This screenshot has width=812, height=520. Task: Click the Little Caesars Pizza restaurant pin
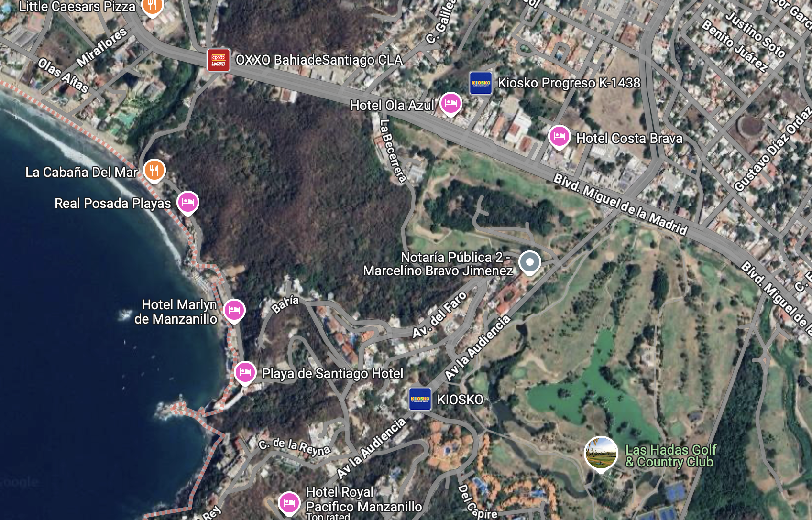pyautogui.click(x=153, y=7)
